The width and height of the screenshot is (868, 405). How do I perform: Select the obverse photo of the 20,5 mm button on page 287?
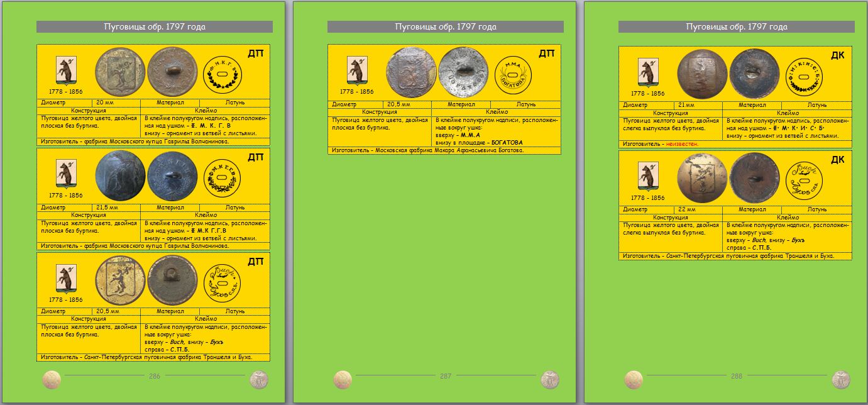(410, 72)
